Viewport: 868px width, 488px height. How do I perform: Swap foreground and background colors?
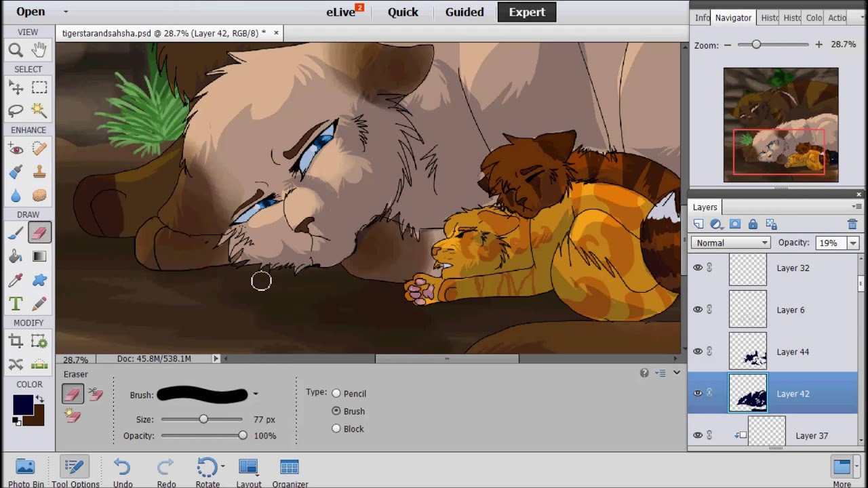pos(39,399)
